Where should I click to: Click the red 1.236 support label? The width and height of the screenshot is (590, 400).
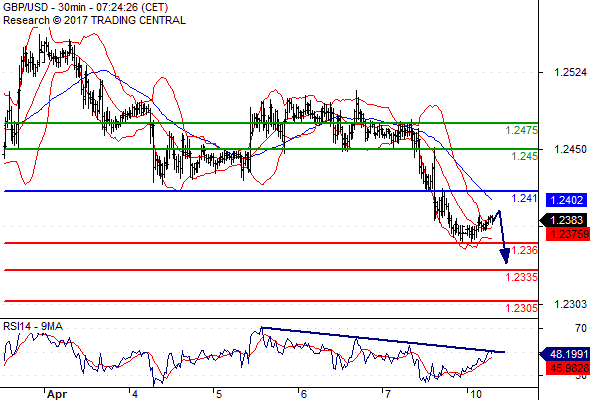pos(525,250)
